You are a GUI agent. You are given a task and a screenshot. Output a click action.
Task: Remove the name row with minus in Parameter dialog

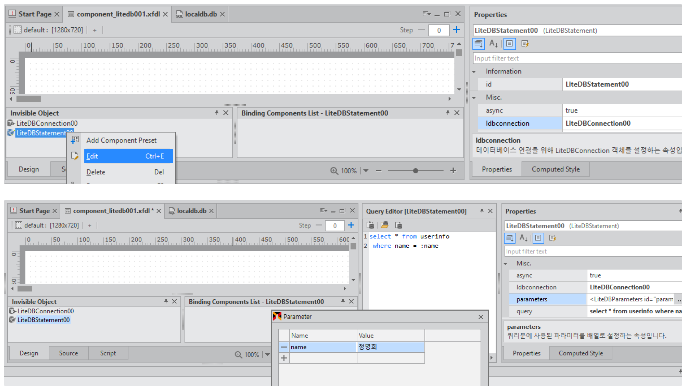[284, 347]
